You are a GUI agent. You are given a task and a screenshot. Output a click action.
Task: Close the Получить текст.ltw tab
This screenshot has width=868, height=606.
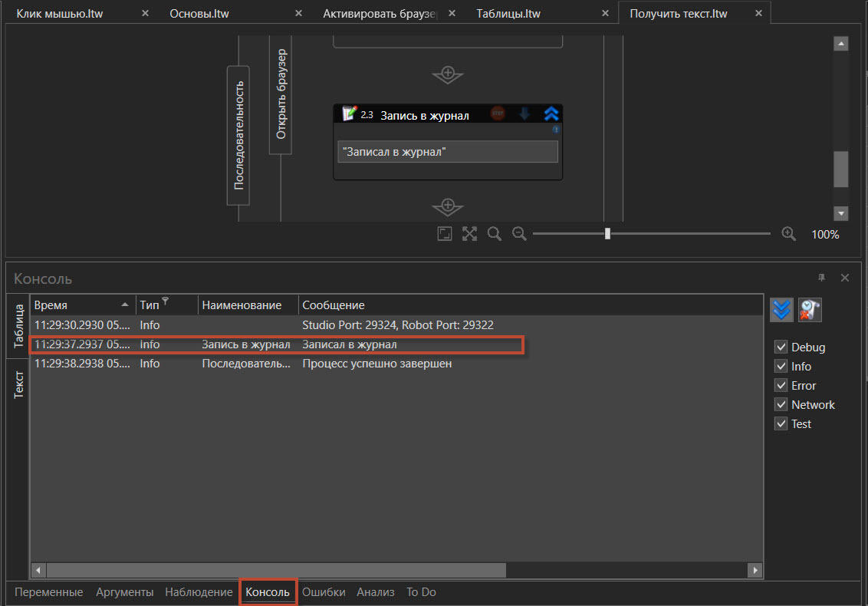(758, 13)
